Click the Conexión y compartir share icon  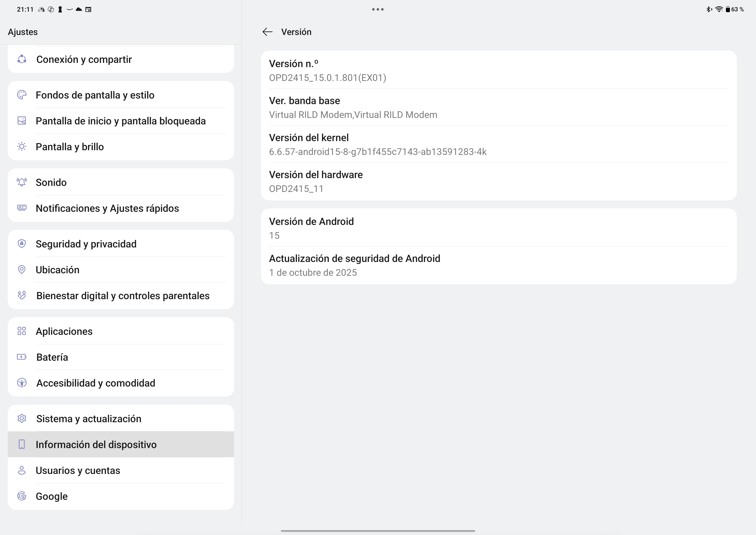point(22,59)
